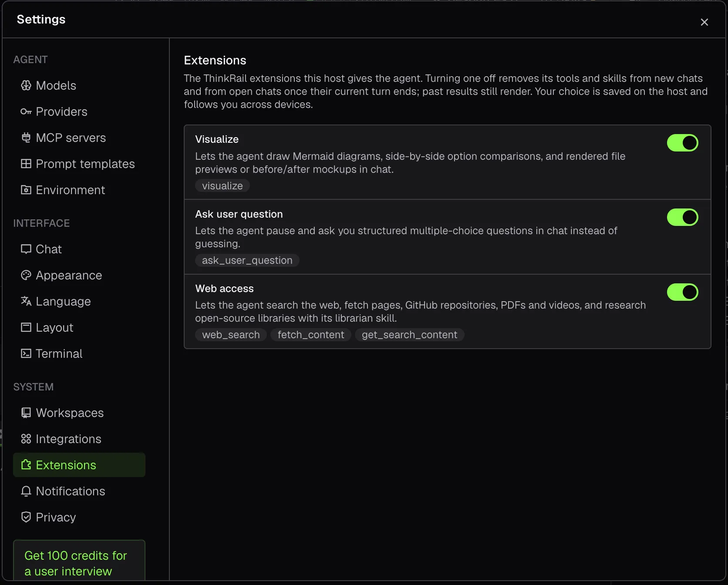This screenshot has height=585, width=728.
Task: Click the Layout panel icon
Action: point(26,327)
